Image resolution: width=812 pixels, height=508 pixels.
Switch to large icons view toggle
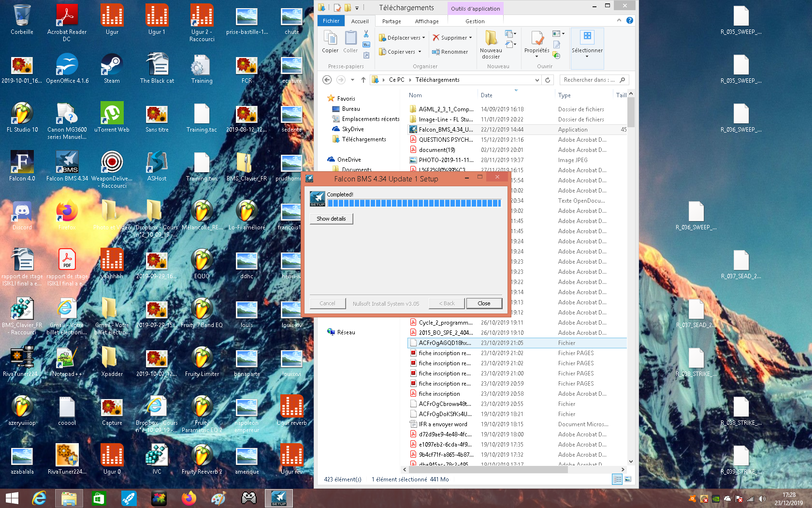coord(627,479)
